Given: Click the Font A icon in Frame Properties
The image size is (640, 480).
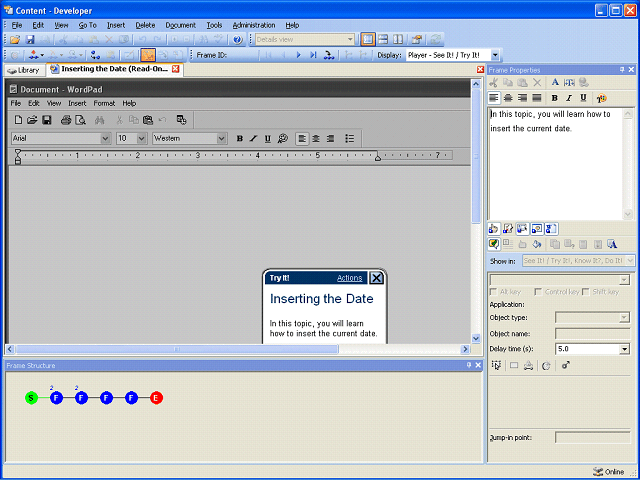Looking at the screenshot, I should (x=555, y=82).
